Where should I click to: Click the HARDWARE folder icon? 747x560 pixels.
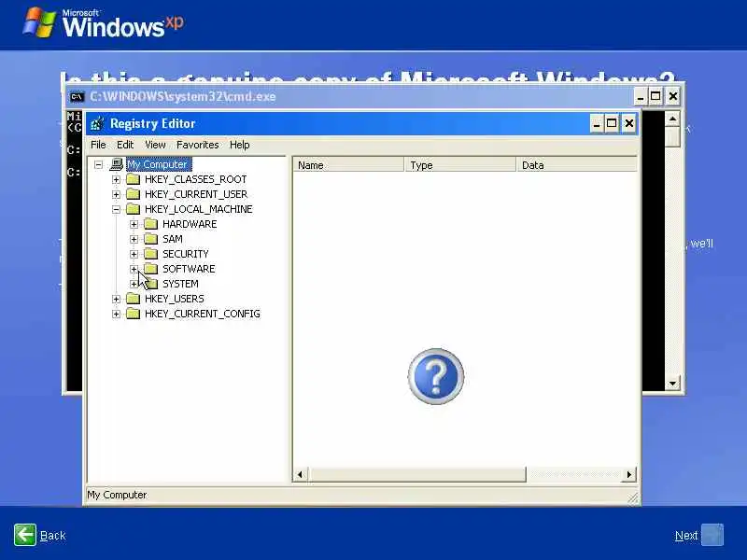tap(151, 224)
